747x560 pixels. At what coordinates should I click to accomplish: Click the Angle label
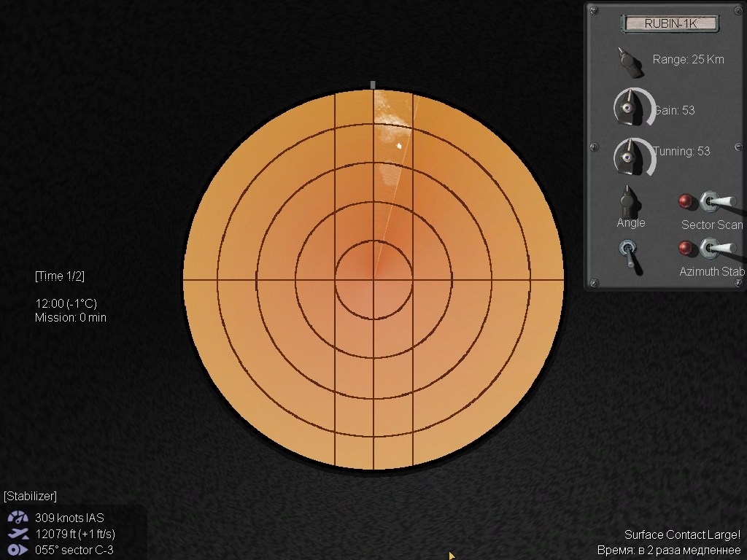(x=631, y=223)
